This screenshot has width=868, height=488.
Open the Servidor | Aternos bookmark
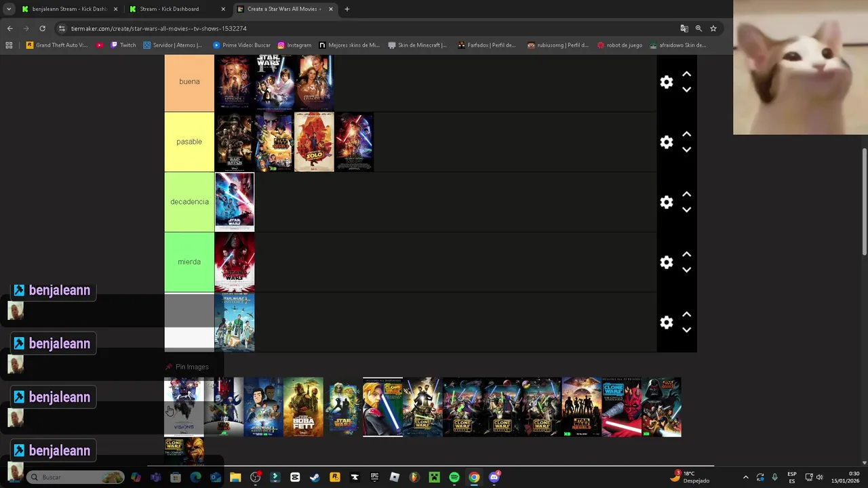[x=173, y=45]
